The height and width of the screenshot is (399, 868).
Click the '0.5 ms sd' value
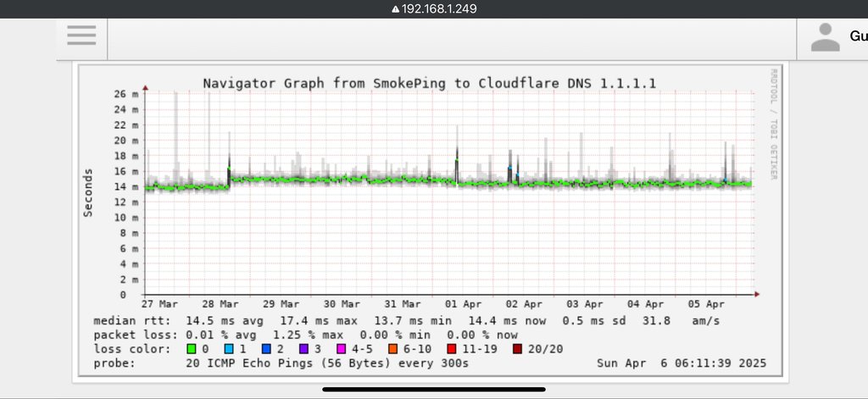pos(594,321)
